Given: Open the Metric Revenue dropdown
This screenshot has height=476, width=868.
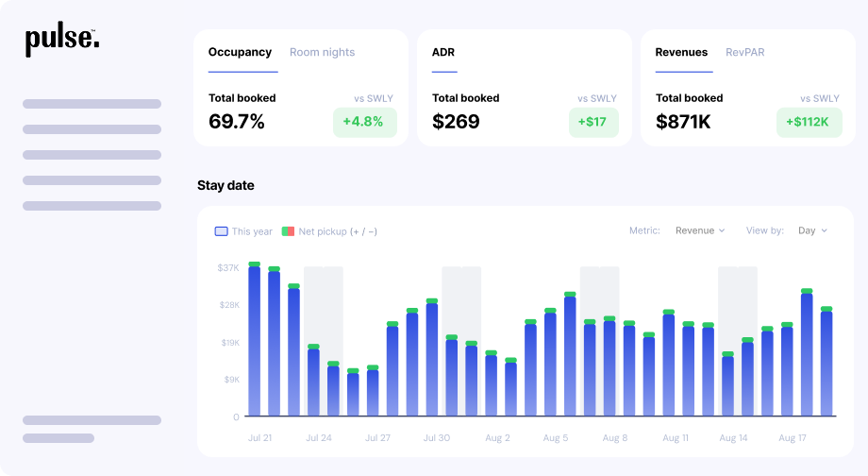Looking at the screenshot, I should point(700,230).
